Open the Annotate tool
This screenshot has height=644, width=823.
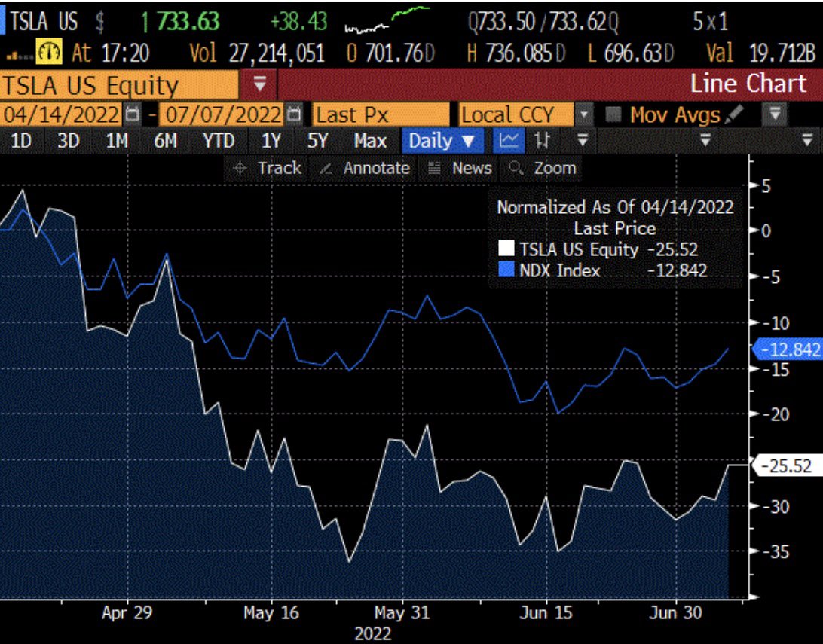coord(366,168)
